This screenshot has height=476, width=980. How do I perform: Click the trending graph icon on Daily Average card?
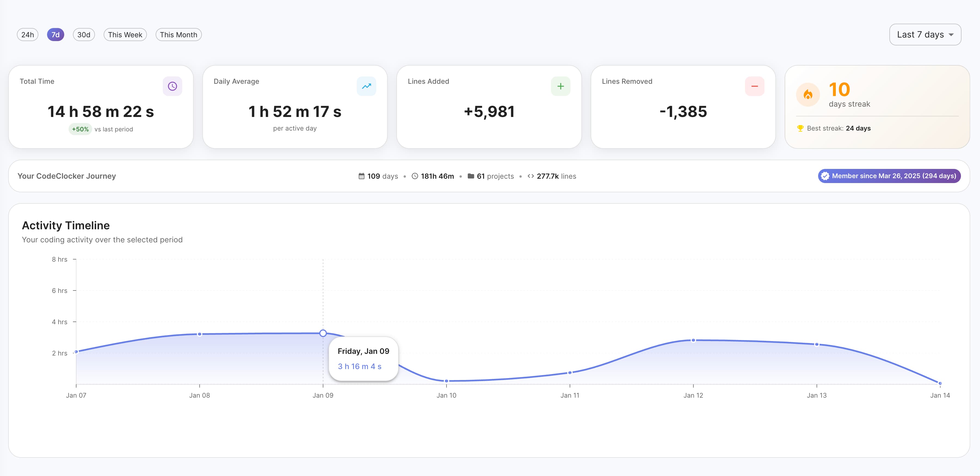point(366,86)
